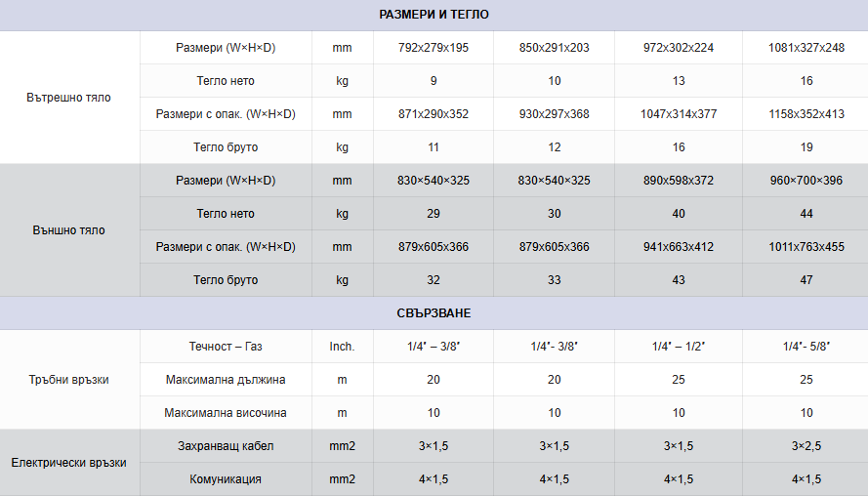Select the 'Външно тяло' row group cell
868x496 pixels.
pos(68,230)
